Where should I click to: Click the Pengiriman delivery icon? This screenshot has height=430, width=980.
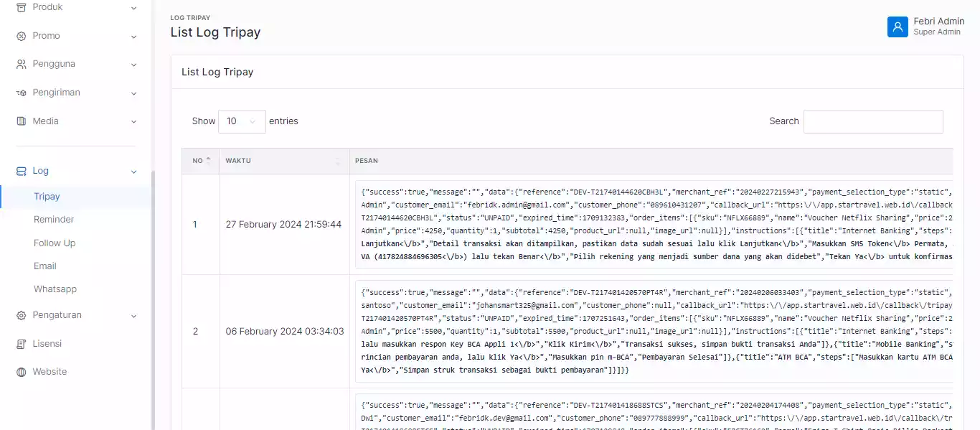tap(21, 93)
